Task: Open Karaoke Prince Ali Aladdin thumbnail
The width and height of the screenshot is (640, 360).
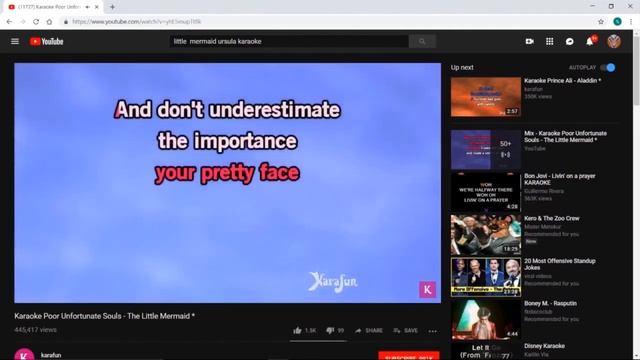Action: (x=486, y=97)
